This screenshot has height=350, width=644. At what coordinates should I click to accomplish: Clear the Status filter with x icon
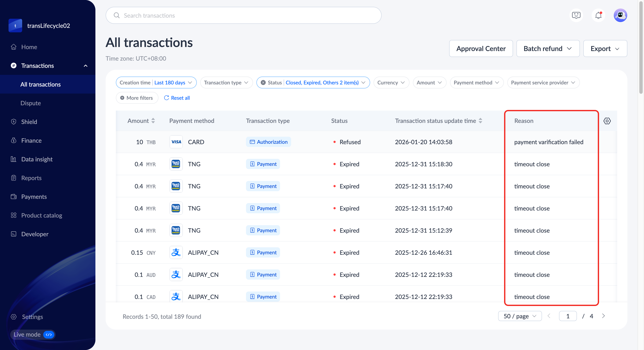pyautogui.click(x=263, y=83)
